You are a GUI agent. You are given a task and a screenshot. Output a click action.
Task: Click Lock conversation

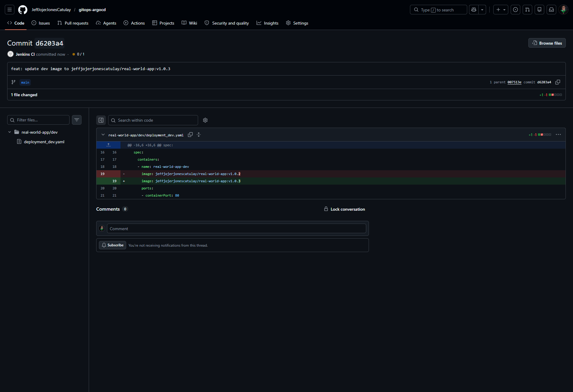pyautogui.click(x=344, y=209)
